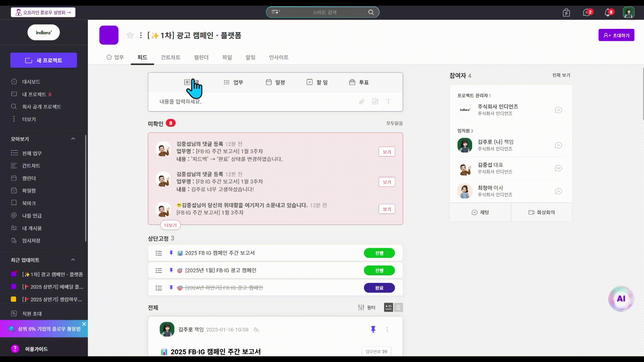Select 업무 post type in composer
This screenshot has width=644, height=362.
pyautogui.click(x=233, y=82)
